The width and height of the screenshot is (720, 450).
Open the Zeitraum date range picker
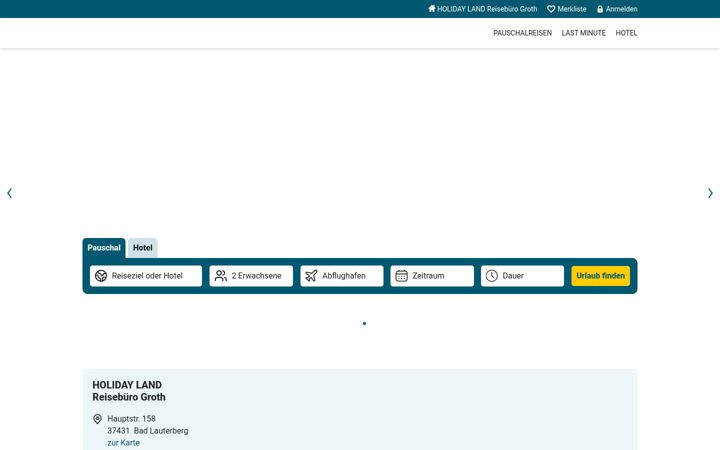click(x=432, y=276)
